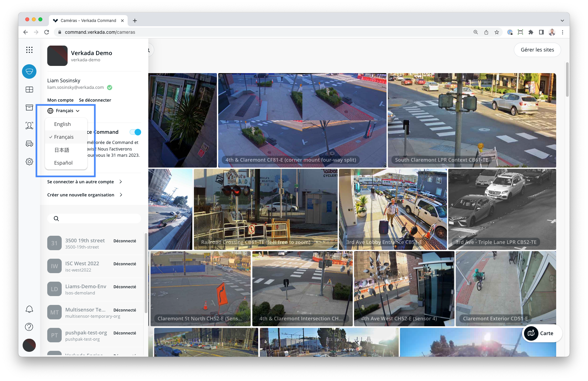Collapse the Français language dropdown
This screenshot has width=588, height=381.
point(64,111)
